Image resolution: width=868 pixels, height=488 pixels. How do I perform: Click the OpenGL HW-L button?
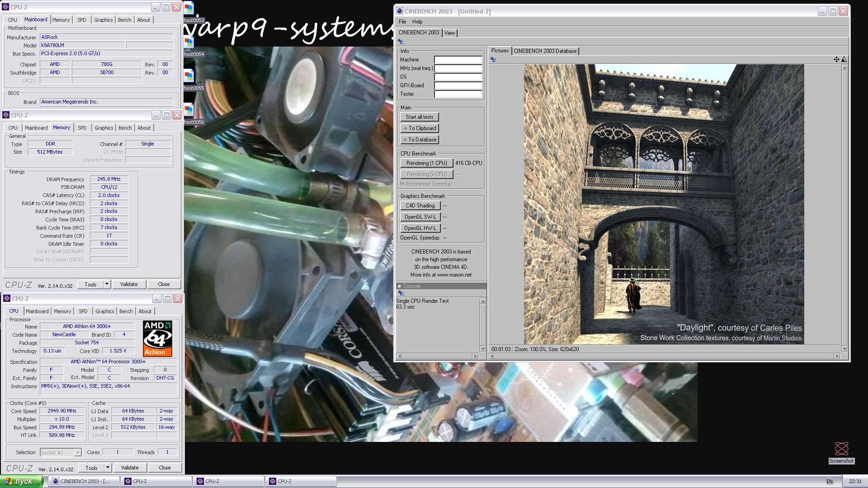420,228
